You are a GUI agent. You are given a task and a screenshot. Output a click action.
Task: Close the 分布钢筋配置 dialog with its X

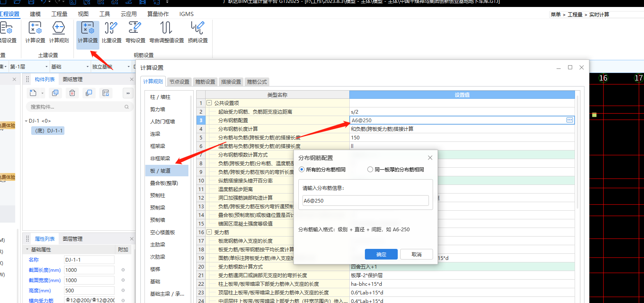(430, 158)
